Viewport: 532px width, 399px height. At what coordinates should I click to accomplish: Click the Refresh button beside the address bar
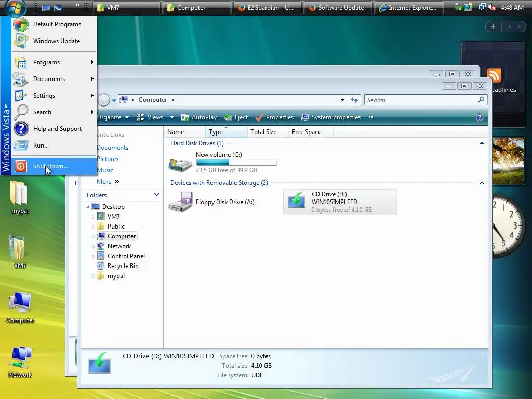point(354,100)
